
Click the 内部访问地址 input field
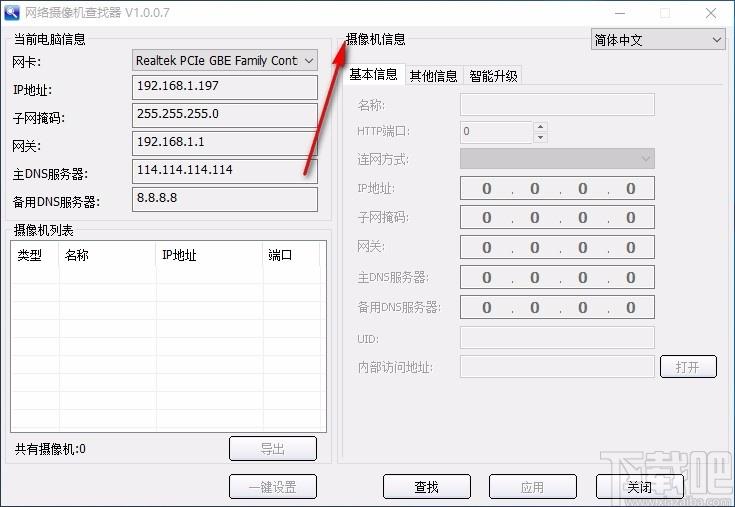click(557, 366)
